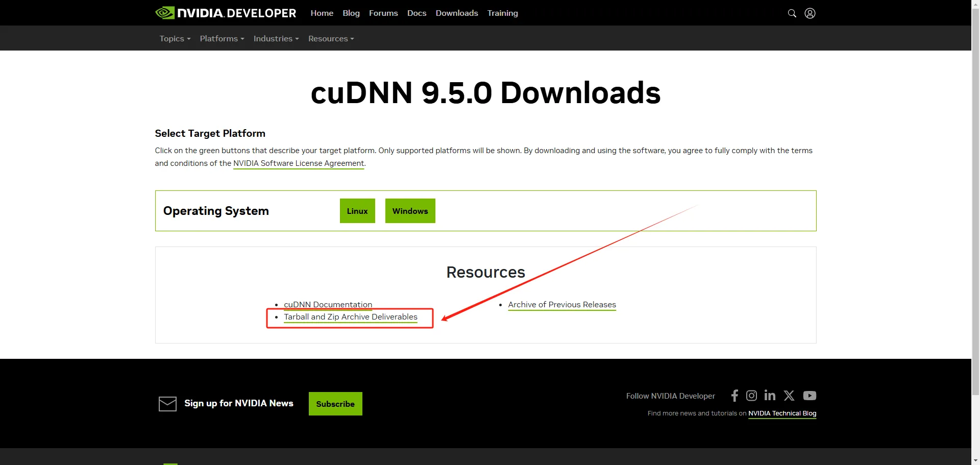980x465 pixels.
Task: Click the Subscribe button
Action: 335,404
